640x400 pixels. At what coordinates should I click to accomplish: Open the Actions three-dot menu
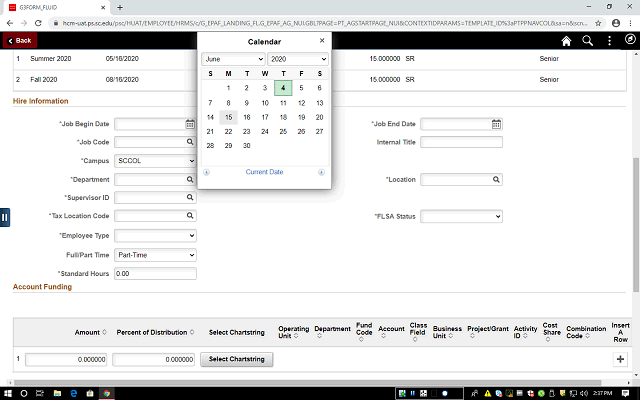(x=609, y=41)
